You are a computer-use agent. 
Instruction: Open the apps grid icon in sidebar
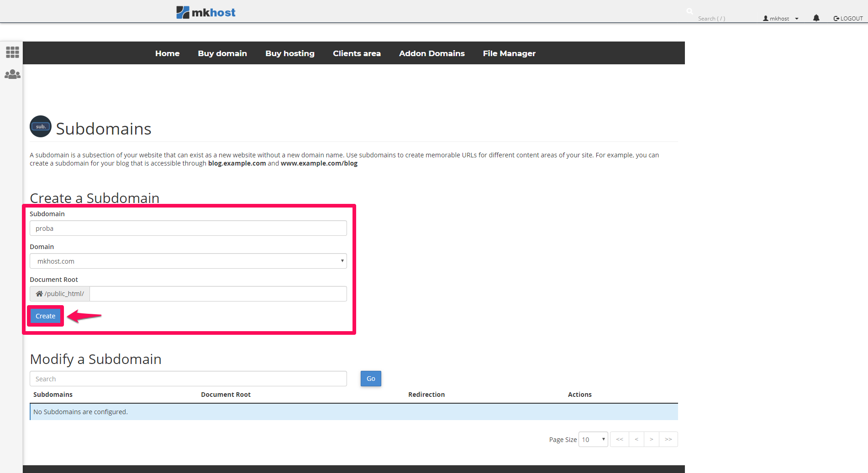(x=12, y=52)
